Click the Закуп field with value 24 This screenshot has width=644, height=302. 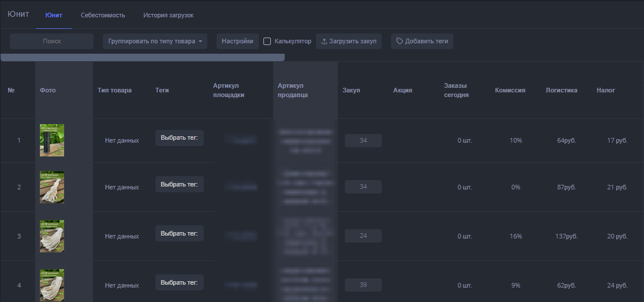tap(363, 236)
